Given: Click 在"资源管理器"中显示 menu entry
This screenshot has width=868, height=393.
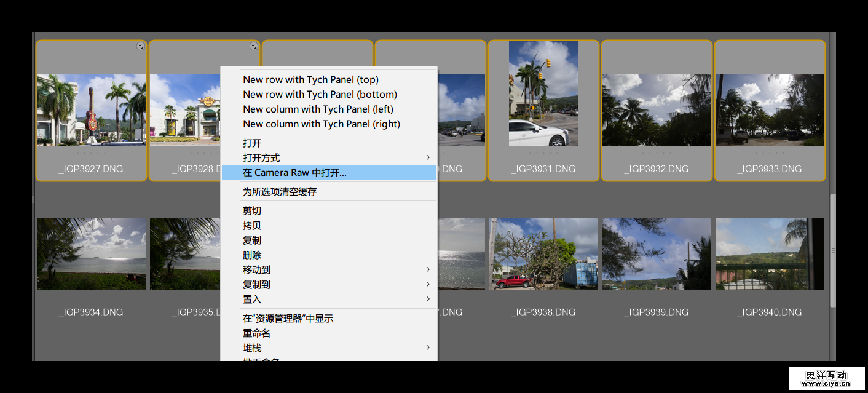Looking at the screenshot, I should click(288, 319).
